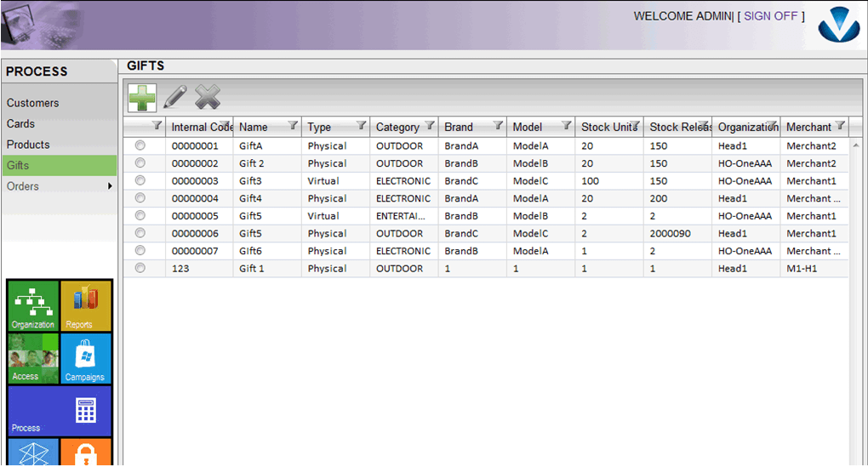This screenshot has width=868, height=467.
Task: Select the radio button for GiftA row
Action: (140, 145)
